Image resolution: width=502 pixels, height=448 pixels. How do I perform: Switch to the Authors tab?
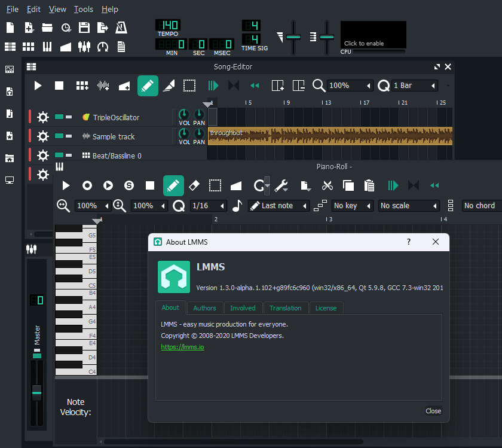(x=204, y=308)
